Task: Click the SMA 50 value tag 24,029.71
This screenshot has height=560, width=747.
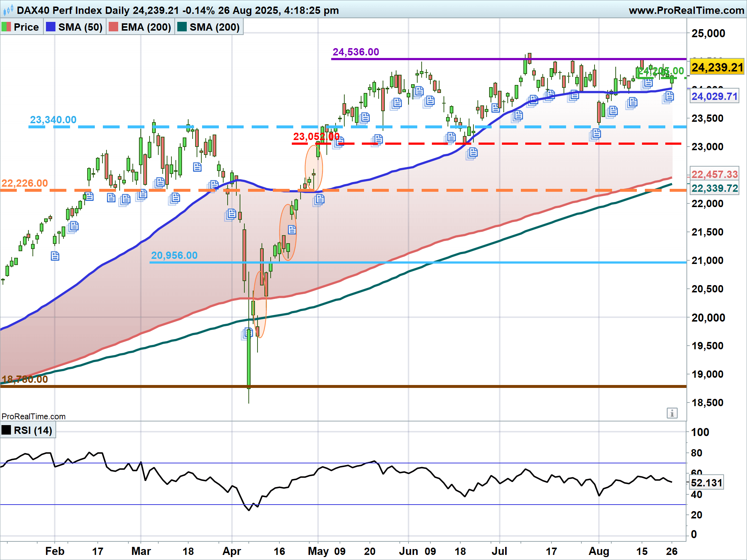Action: (x=715, y=96)
